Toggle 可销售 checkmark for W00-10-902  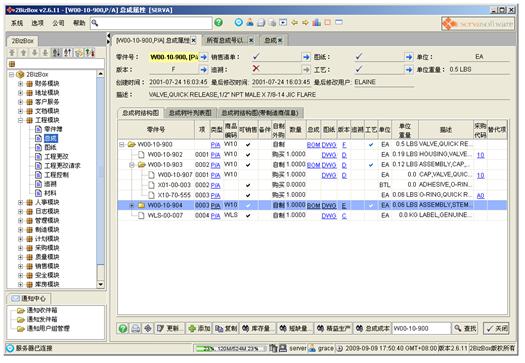click(x=248, y=155)
